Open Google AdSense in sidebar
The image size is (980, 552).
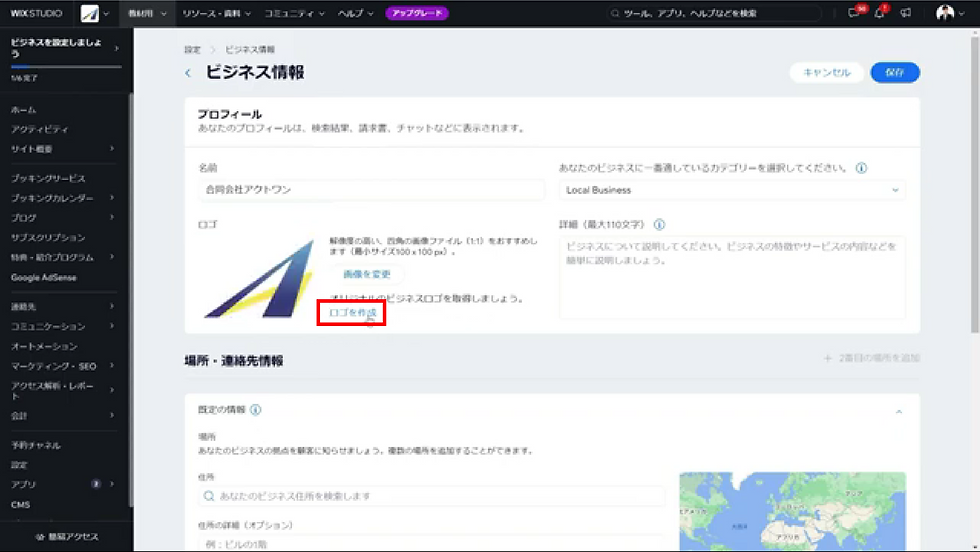pos(44,278)
